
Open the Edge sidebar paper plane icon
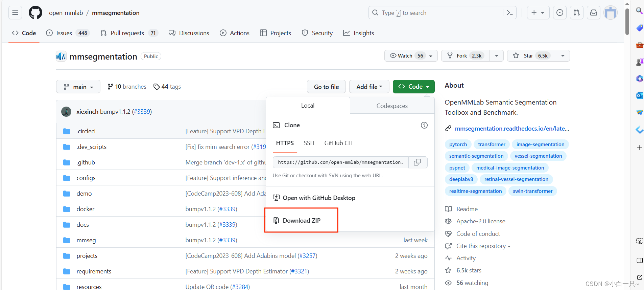click(639, 112)
